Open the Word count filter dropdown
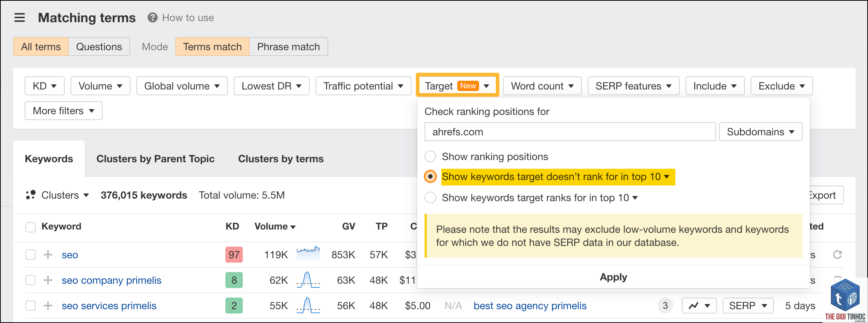 [x=542, y=86]
